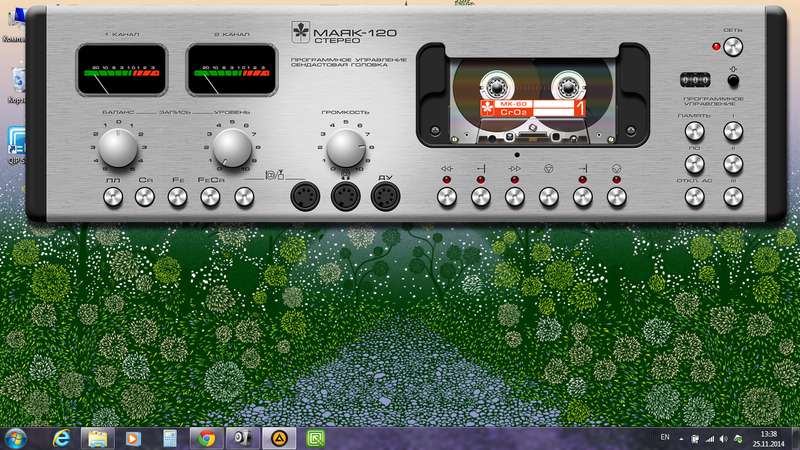
Task: Open the Windows Start menu
Action: point(15,439)
